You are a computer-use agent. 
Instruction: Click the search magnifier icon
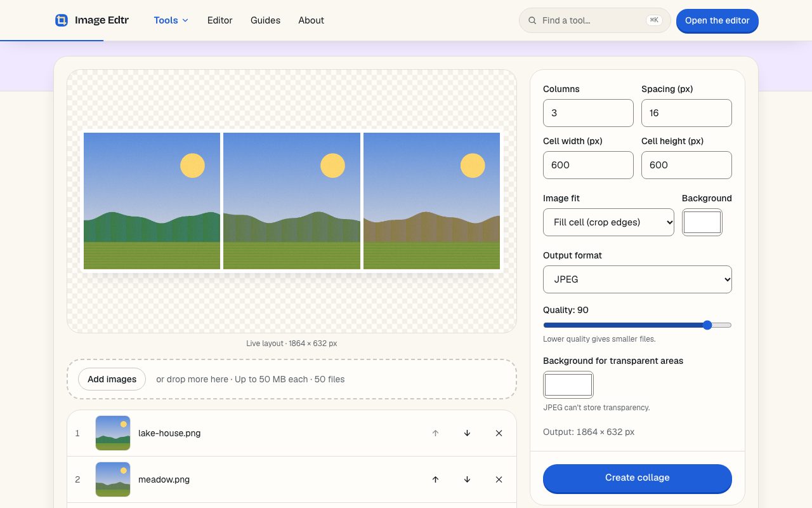pos(532,20)
